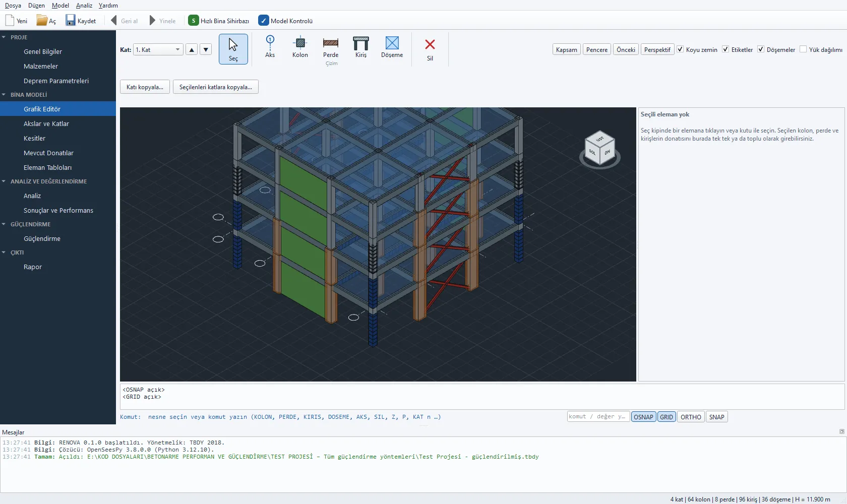Go down one floor with the down arrow
Image resolution: width=847 pixels, height=504 pixels.
click(206, 49)
